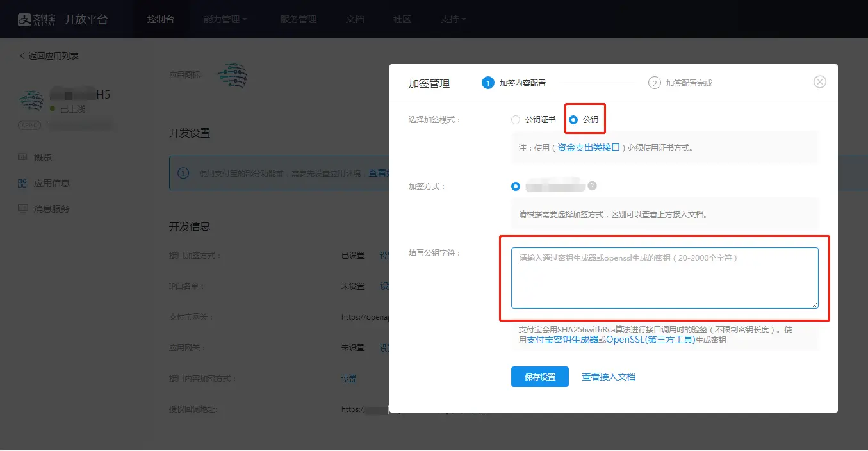The height and width of the screenshot is (451, 868).
Task: Close the 加签管理 dialog with X icon
Action: point(819,82)
